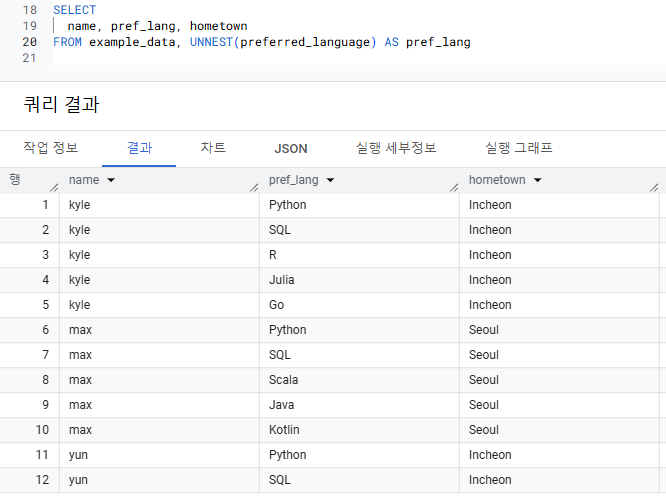The image size is (666, 497).
Task: Click the name column resize handle
Action: click(x=254, y=187)
